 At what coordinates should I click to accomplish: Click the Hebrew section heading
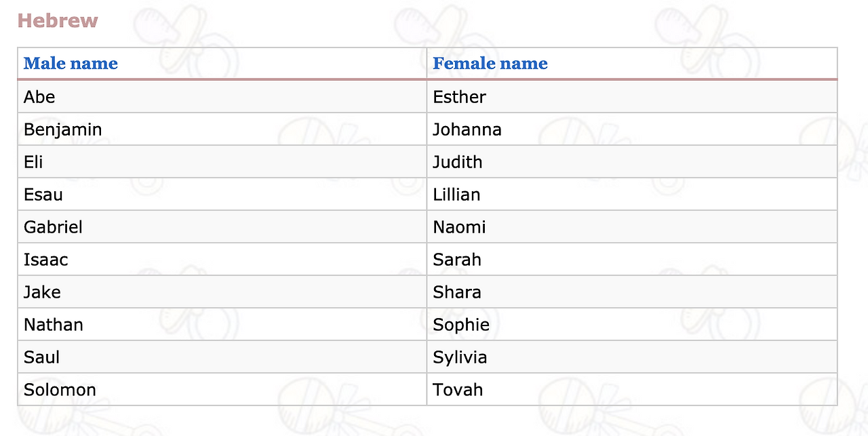(x=58, y=21)
